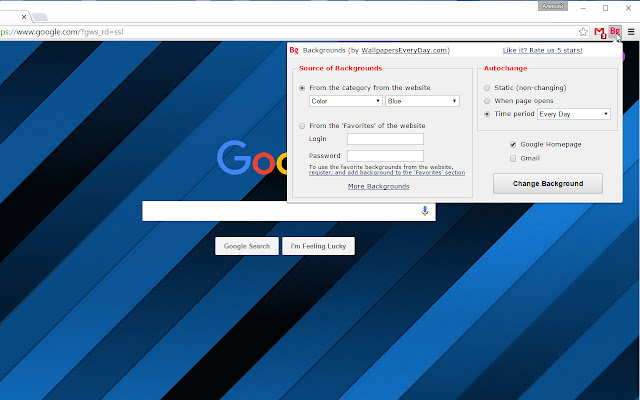Click the Backgrounds logo in the popup header
This screenshot has width=640, height=400.
[x=294, y=50]
